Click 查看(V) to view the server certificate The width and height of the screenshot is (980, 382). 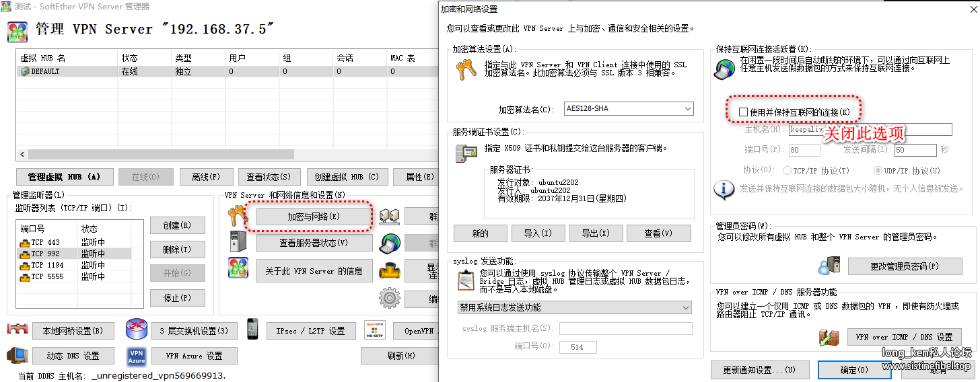(x=658, y=233)
